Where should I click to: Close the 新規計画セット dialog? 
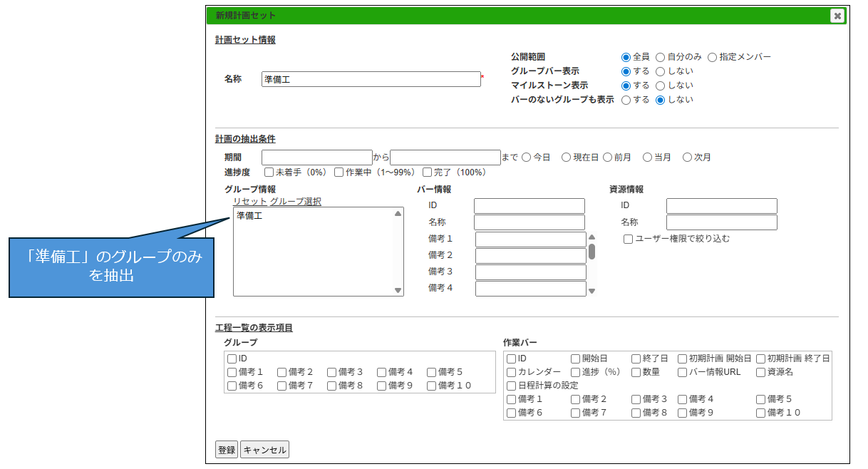click(x=837, y=16)
